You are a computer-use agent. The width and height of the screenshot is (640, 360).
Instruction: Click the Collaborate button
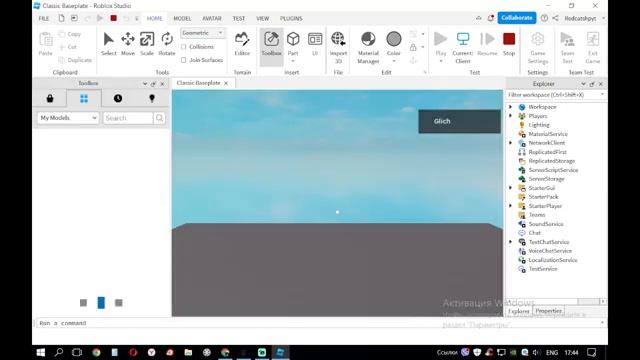[517, 18]
